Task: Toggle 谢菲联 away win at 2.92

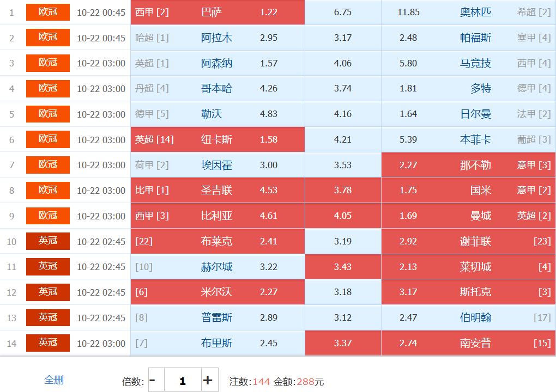Action: pos(468,241)
